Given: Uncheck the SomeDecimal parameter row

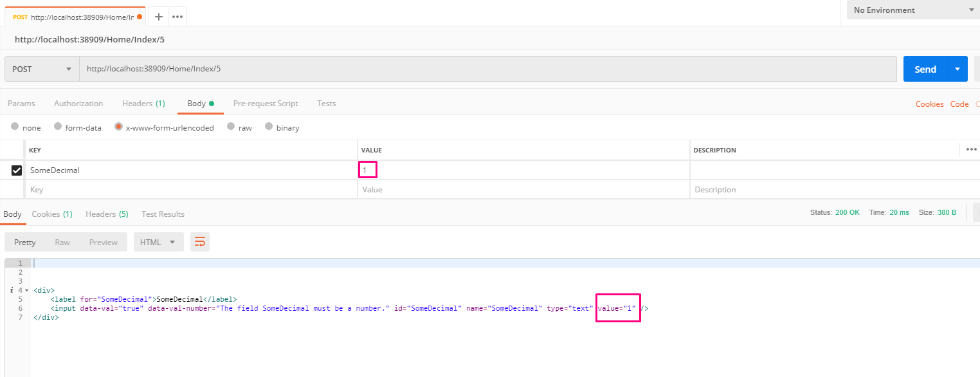Looking at the screenshot, I should [x=15, y=170].
